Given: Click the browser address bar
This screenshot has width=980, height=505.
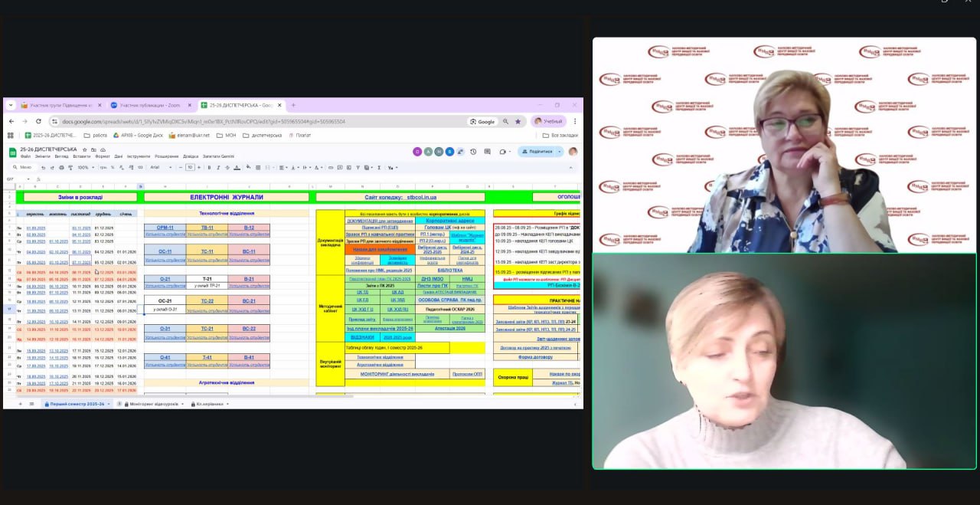Looking at the screenshot, I should point(253,121).
